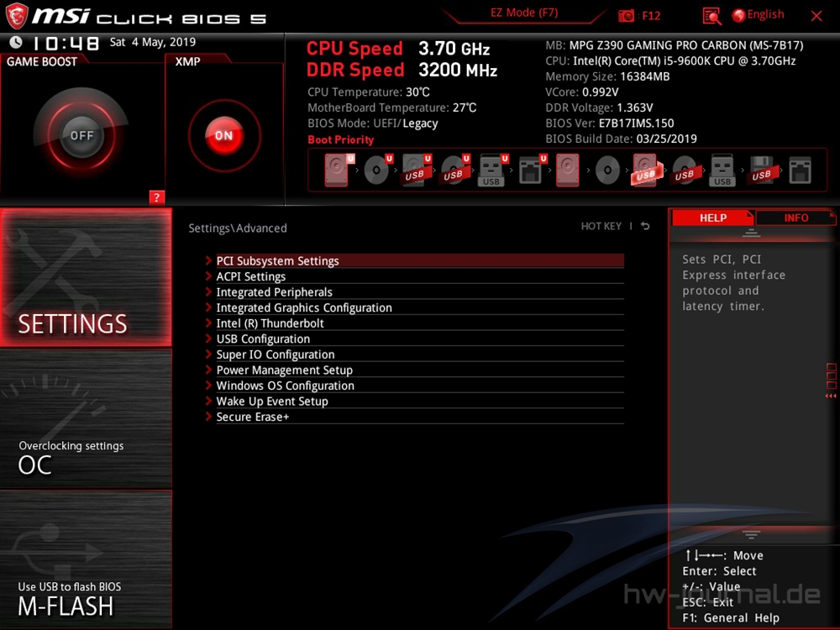The height and width of the screenshot is (630, 840).
Task: Open the Integrated Peripherals entry
Action: (420, 292)
